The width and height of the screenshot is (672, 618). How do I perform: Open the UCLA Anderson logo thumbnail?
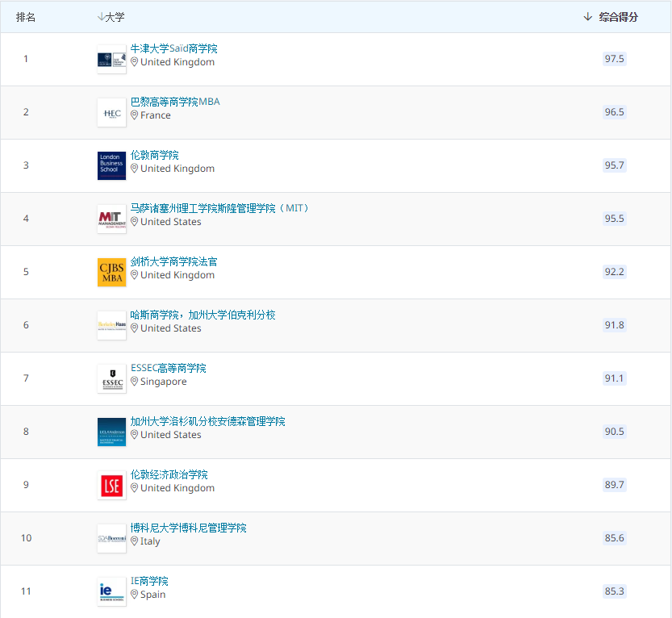112,432
